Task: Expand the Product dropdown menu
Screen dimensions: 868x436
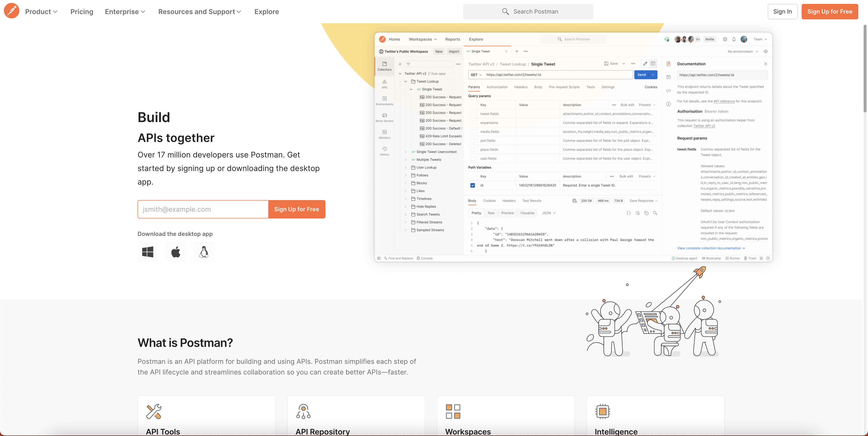Action: click(x=41, y=11)
